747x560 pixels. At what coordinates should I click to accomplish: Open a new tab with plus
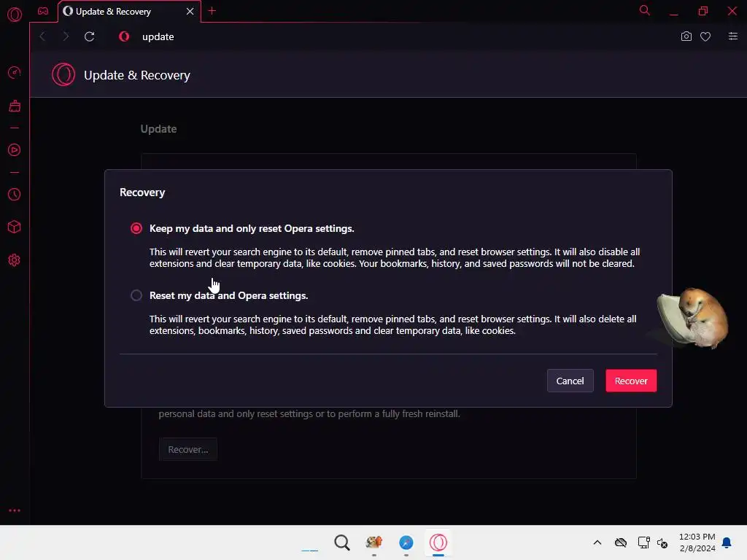click(212, 11)
